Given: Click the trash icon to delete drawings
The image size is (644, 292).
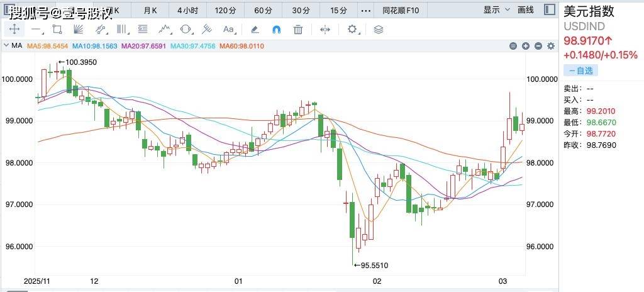Looking at the screenshot, I should pos(298,29).
